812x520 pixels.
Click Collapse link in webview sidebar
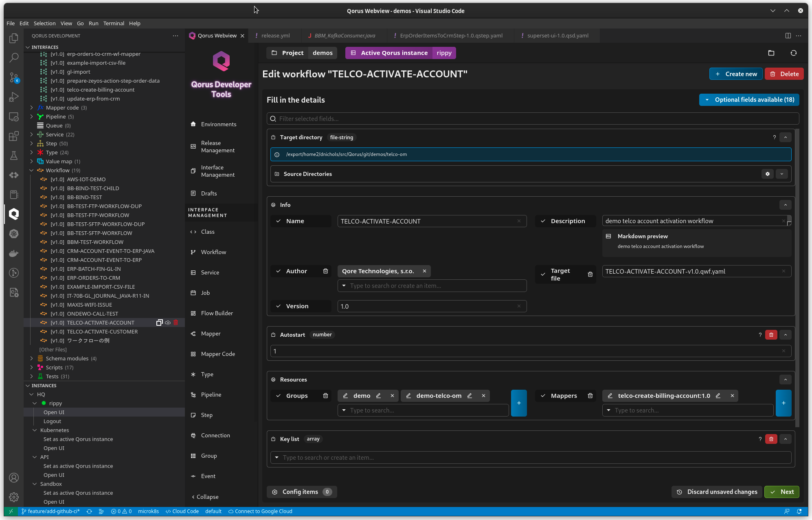(205, 497)
